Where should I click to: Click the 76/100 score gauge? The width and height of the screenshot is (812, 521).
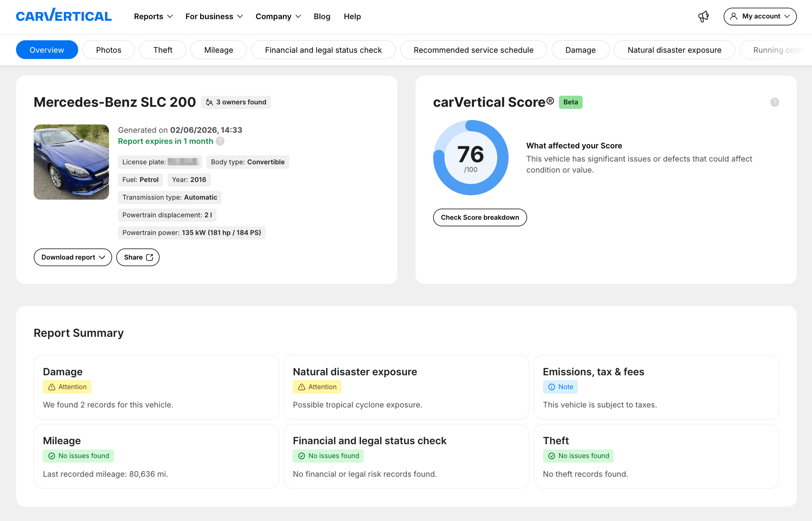[471, 157]
